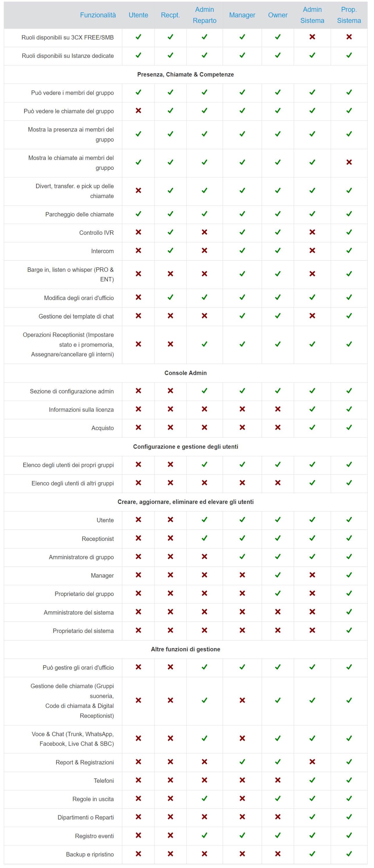Click Admin Sistema check in Informazioni sulla licenza row
This screenshot has height=868, width=374.
click(x=312, y=409)
